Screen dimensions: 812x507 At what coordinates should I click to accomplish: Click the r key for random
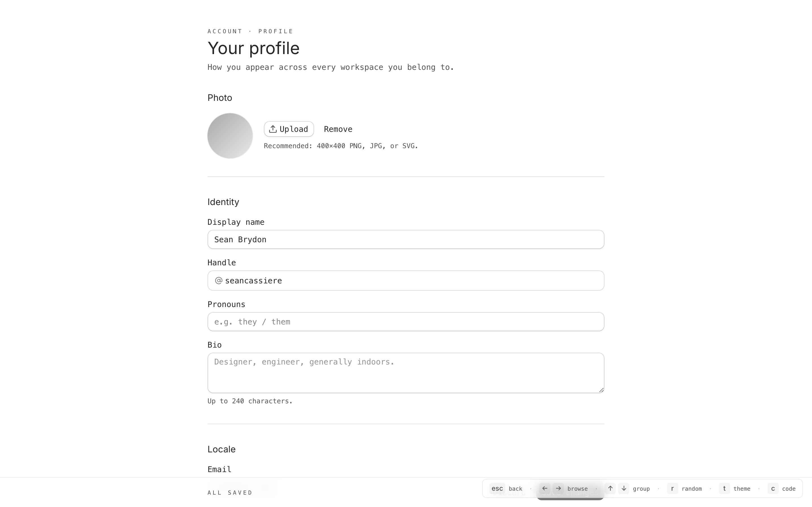point(672,488)
